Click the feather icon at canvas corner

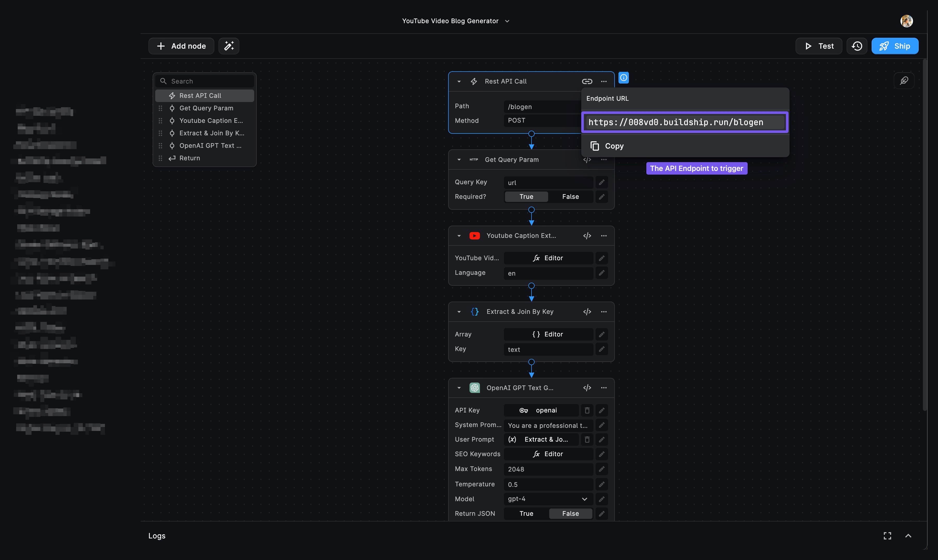[x=904, y=80]
